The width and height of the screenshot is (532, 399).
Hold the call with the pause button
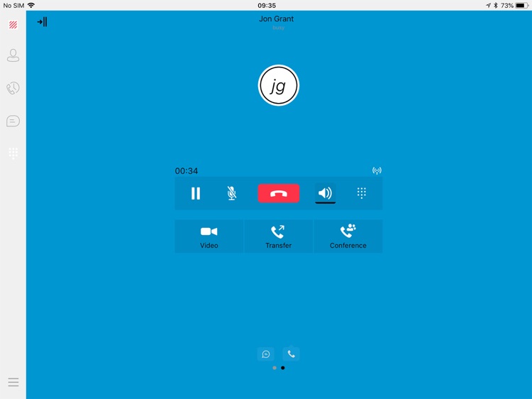point(196,193)
